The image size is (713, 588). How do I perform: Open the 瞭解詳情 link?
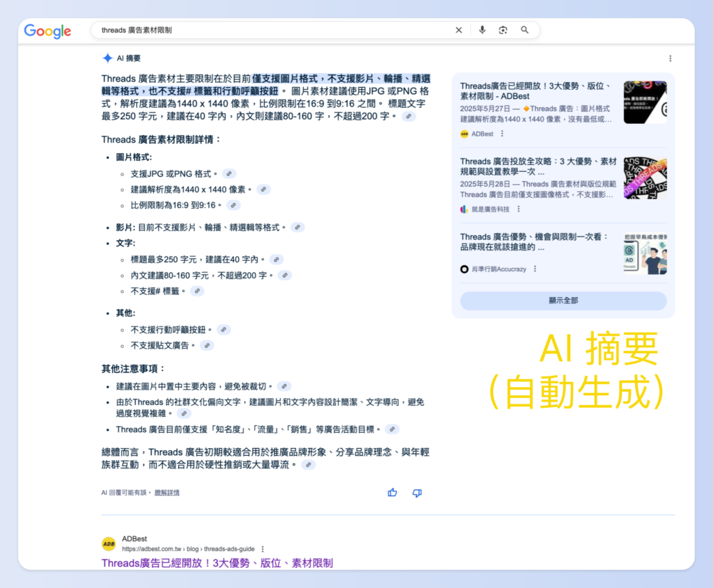coord(166,493)
